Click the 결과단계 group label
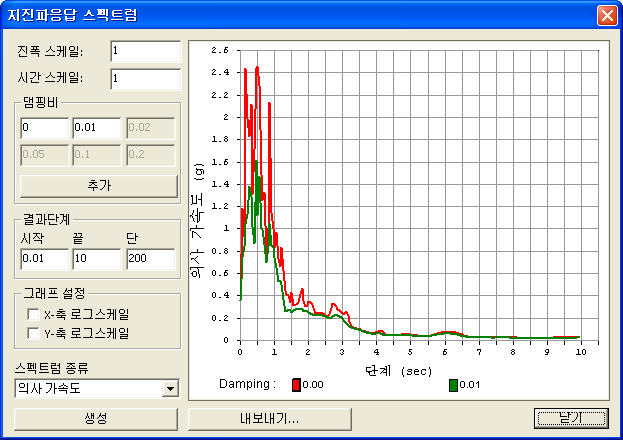 pos(47,219)
